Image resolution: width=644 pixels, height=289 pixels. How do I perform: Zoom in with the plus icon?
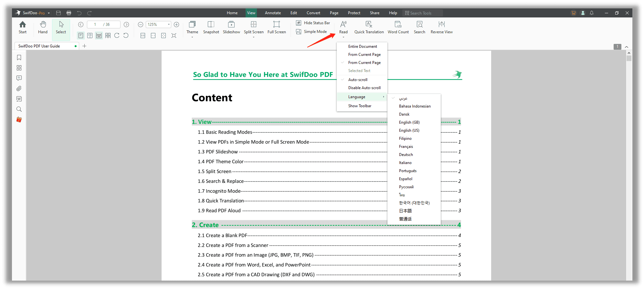coord(176,25)
